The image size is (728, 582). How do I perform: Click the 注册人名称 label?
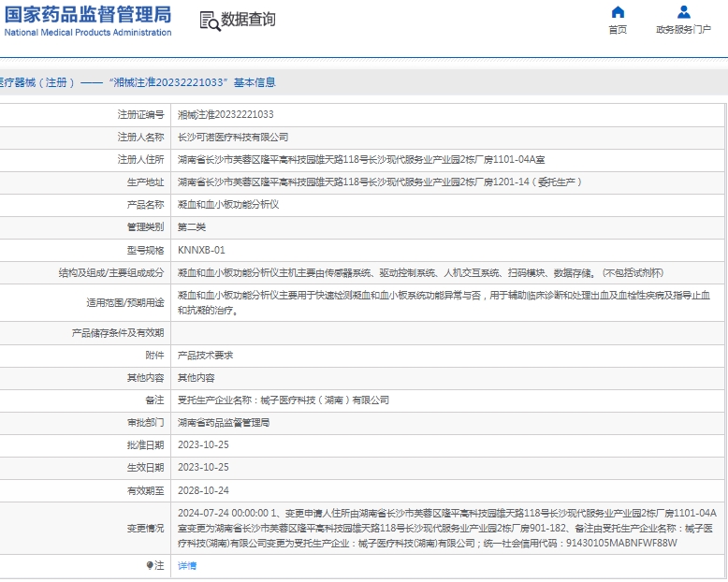[140, 138]
